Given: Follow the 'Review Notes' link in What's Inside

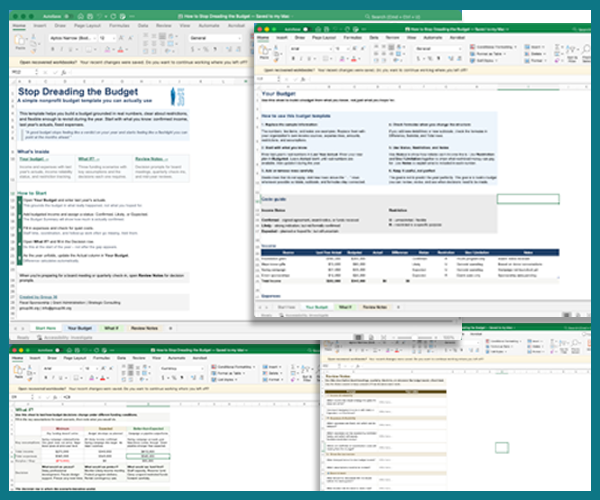Looking at the screenshot, I should click(x=151, y=159).
